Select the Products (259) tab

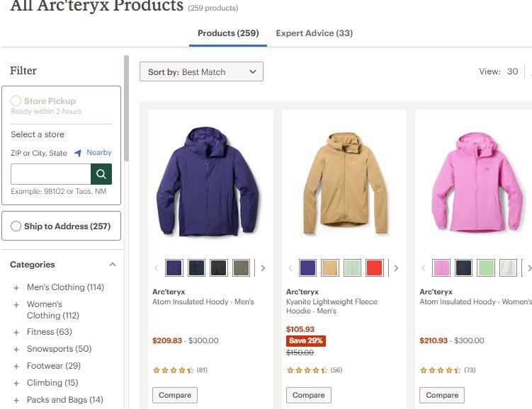pos(228,33)
